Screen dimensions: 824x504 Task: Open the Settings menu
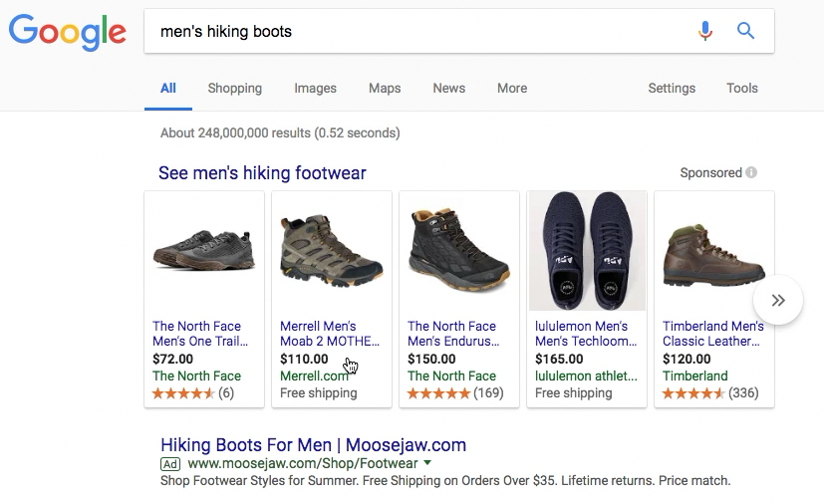click(672, 89)
